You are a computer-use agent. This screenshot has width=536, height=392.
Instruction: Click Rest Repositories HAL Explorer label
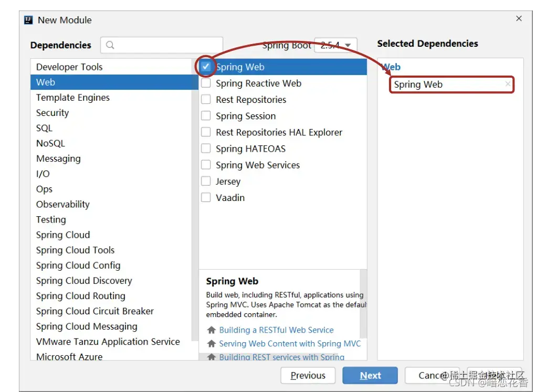coord(279,132)
